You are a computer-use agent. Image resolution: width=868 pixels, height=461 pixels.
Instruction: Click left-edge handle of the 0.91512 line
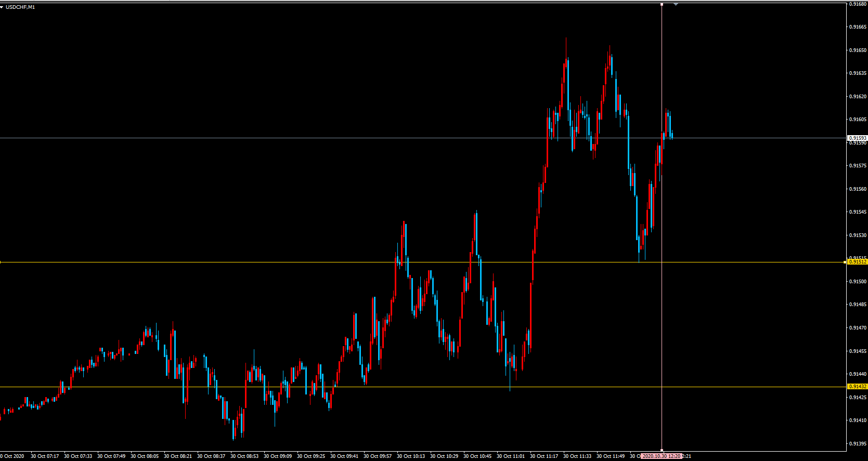[1, 262]
